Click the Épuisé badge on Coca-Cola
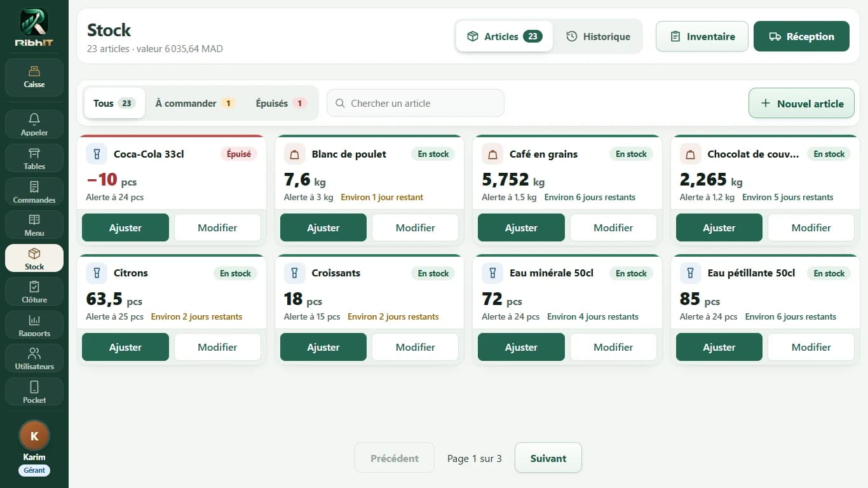Image resolution: width=868 pixels, height=488 pixels. (239, 154)
